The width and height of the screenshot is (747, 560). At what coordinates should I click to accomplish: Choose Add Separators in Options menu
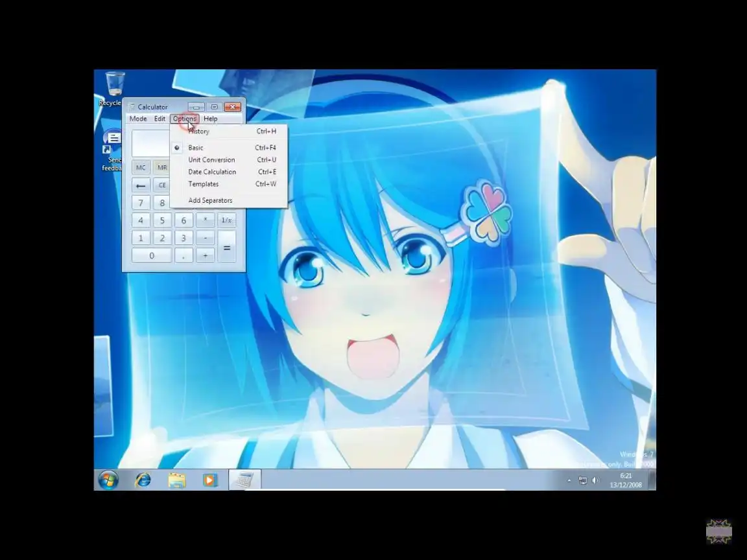pyautogui.click(x=228, y=200)
